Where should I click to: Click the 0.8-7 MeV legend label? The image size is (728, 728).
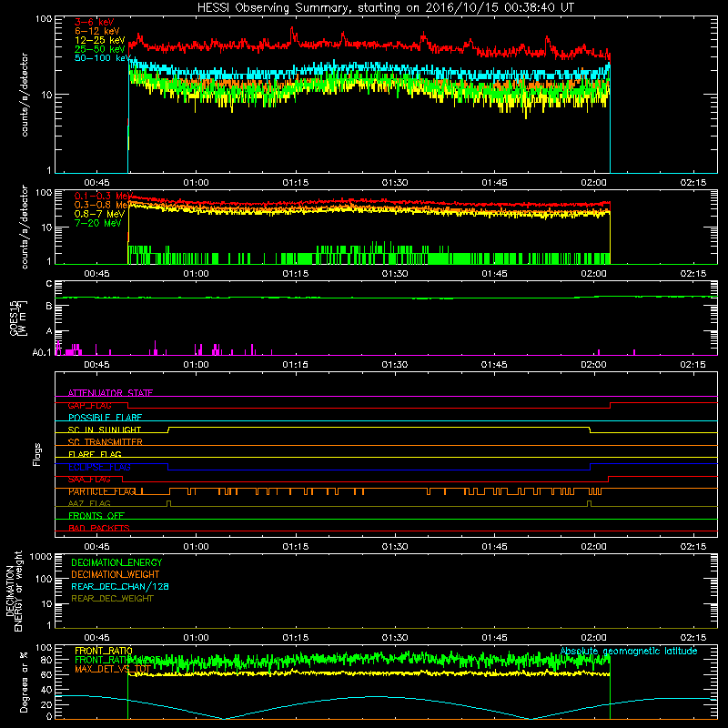click(x=99, y=214)
